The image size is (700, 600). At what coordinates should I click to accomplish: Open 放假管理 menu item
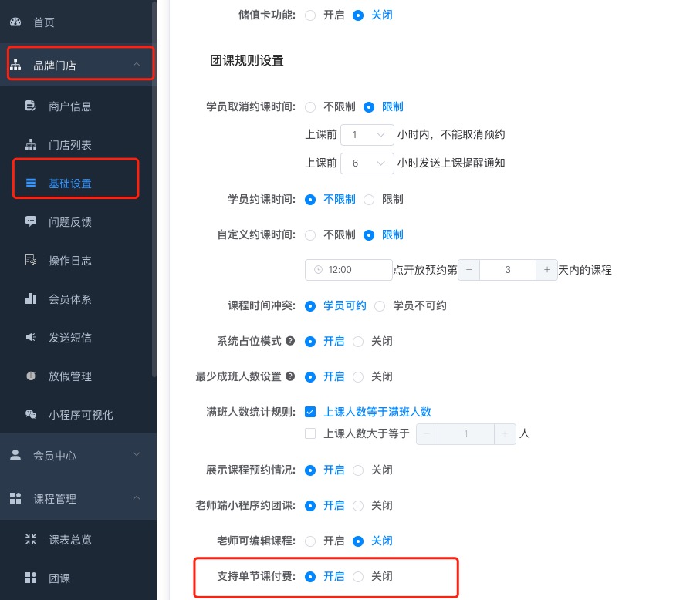pyautogui.click(x=70, y=376)
